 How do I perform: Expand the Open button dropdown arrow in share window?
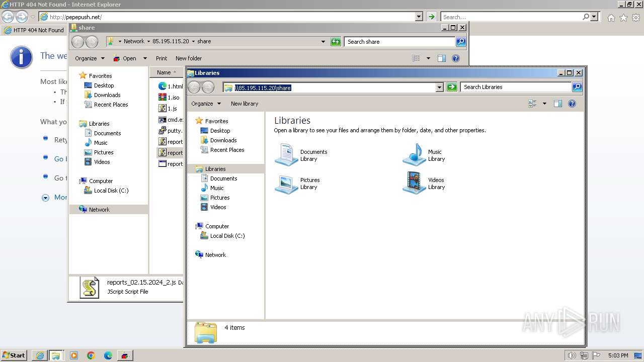click(145, 58)
